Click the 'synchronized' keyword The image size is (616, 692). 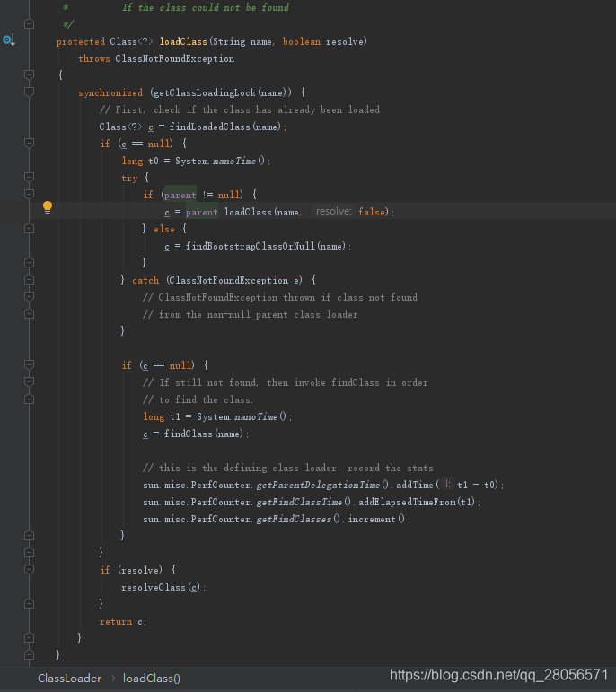(x=110, y=92)
